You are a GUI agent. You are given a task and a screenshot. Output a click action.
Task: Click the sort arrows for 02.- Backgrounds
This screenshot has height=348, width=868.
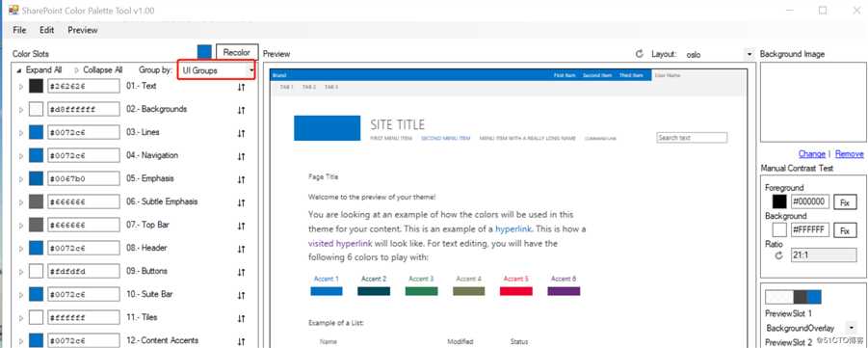(x=241, y=110)
